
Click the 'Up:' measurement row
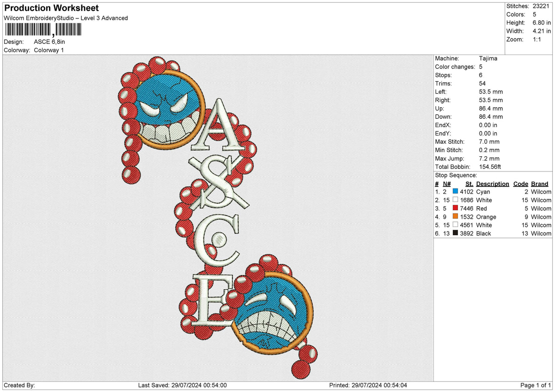[469, 109]
